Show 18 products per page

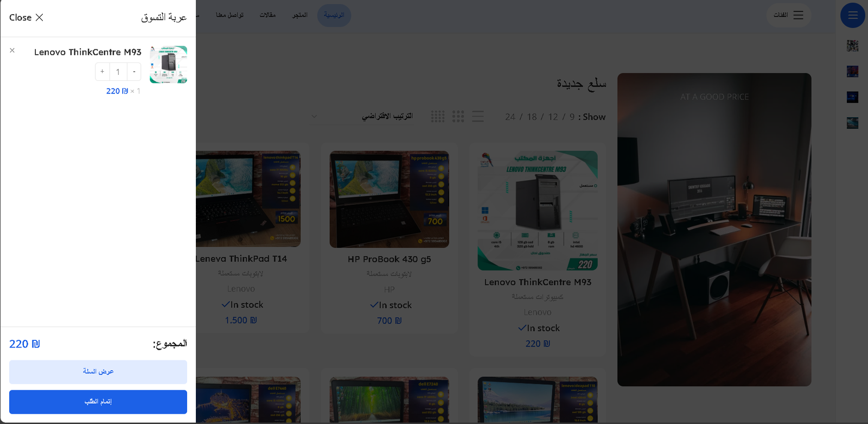click(x=532, y=117)
